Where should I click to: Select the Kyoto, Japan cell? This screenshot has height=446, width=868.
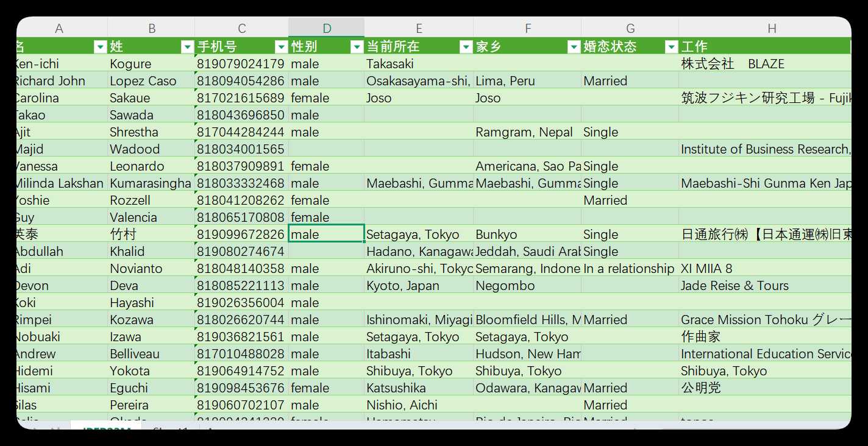pos(419,285)
